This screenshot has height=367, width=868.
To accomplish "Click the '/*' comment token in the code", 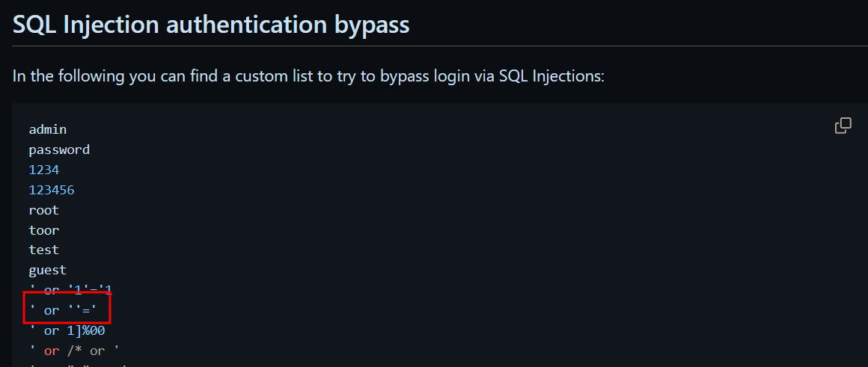I will pyautogui.click(x=74, y=351).
